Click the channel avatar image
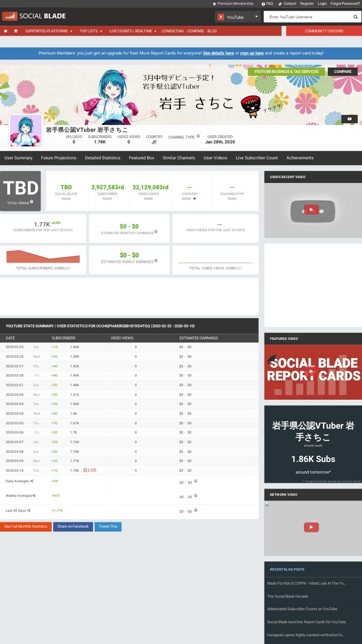The image size is (362, 644). [x=26, y=130]
